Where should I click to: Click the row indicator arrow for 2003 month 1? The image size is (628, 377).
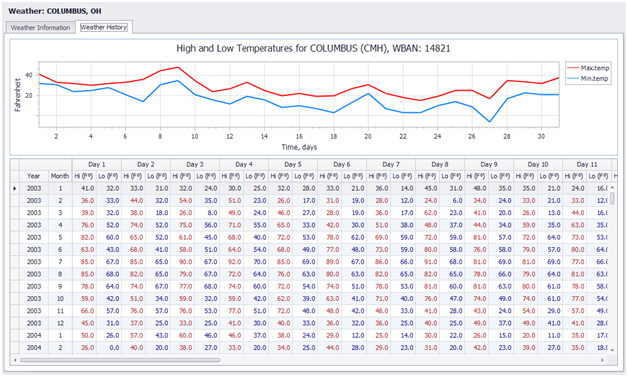[15, 188]
